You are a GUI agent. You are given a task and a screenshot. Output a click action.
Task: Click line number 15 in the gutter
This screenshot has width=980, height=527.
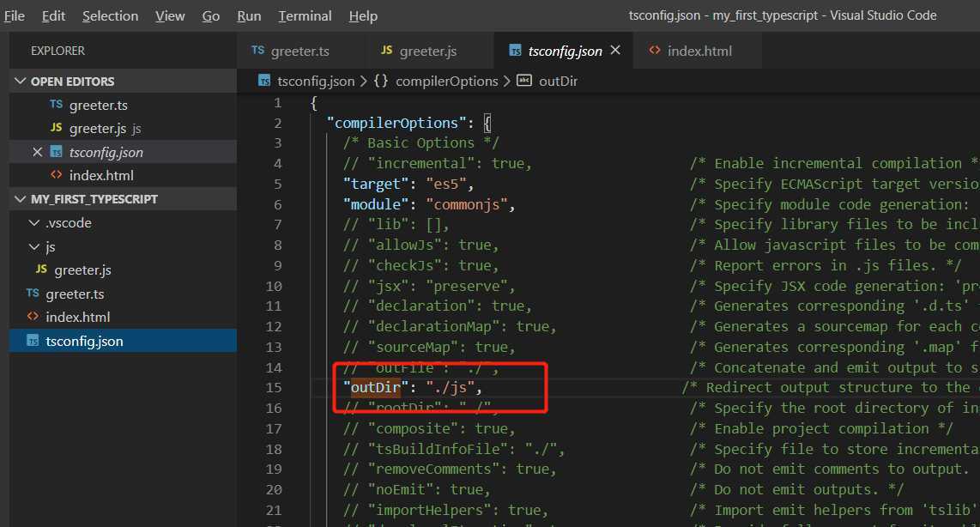[274, 388]
